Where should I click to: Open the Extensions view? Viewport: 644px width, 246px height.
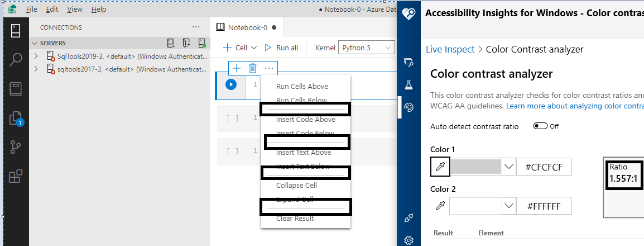[16, 176]
